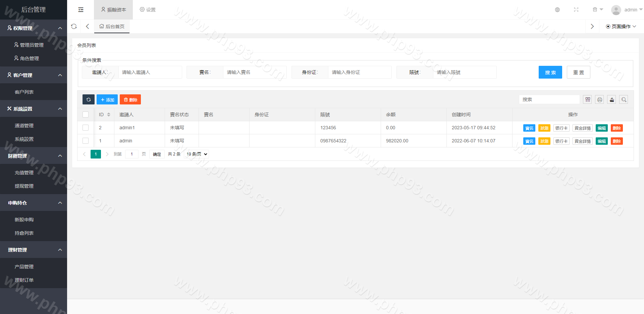
Task: Click the 添加 add button
Action: point(107,100)
